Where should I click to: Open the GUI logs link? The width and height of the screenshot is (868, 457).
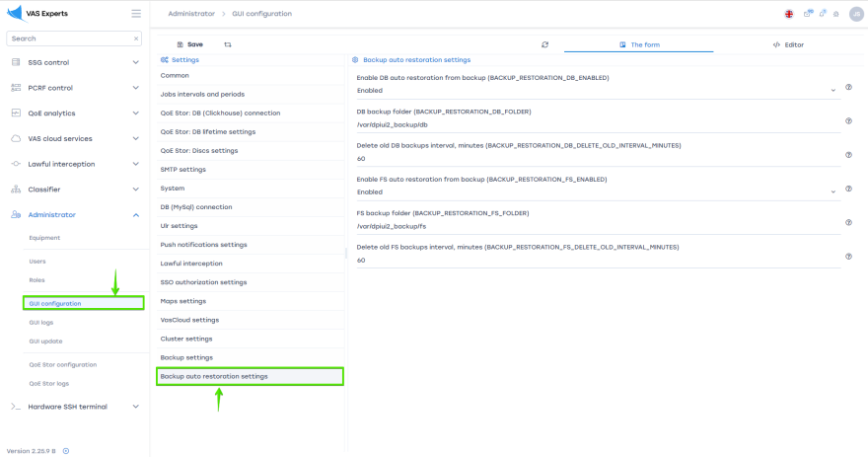pos(42,323)
